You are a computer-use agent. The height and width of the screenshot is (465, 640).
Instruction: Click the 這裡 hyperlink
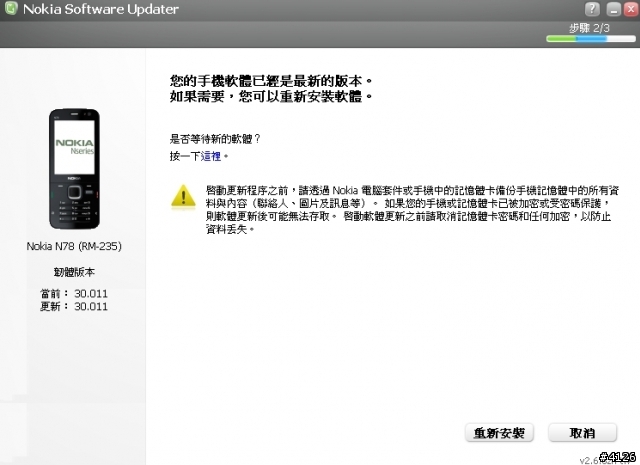click(211, 156)
